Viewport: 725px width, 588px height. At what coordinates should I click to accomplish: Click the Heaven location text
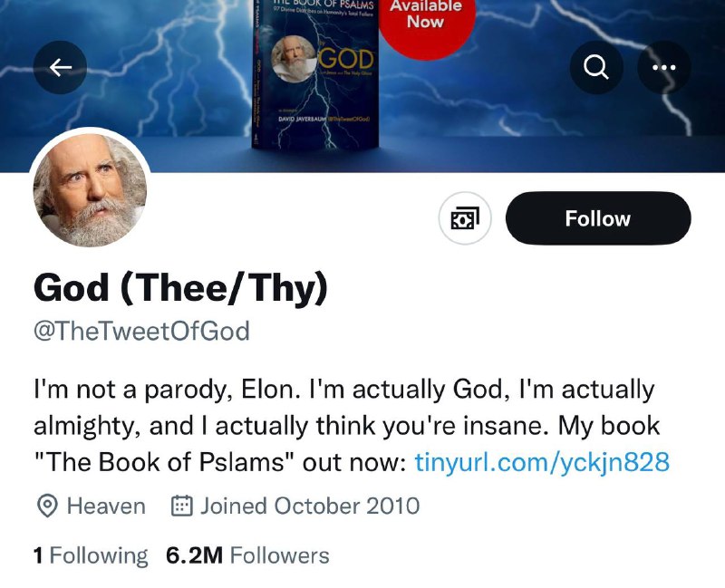coord(106,506)
